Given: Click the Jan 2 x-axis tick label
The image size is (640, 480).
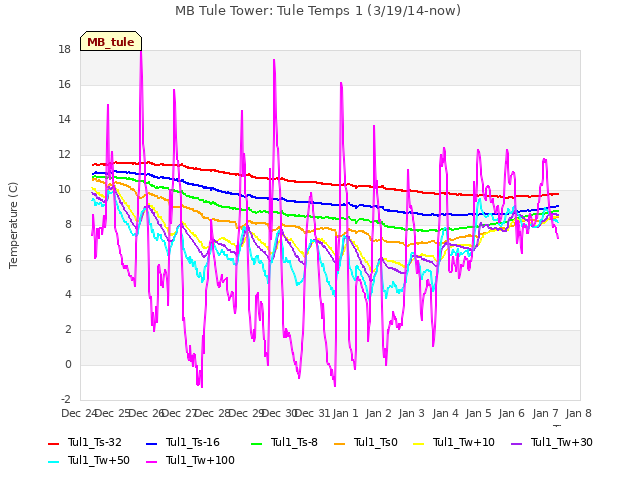Looking at the screenshot, I should coord(378,414).
